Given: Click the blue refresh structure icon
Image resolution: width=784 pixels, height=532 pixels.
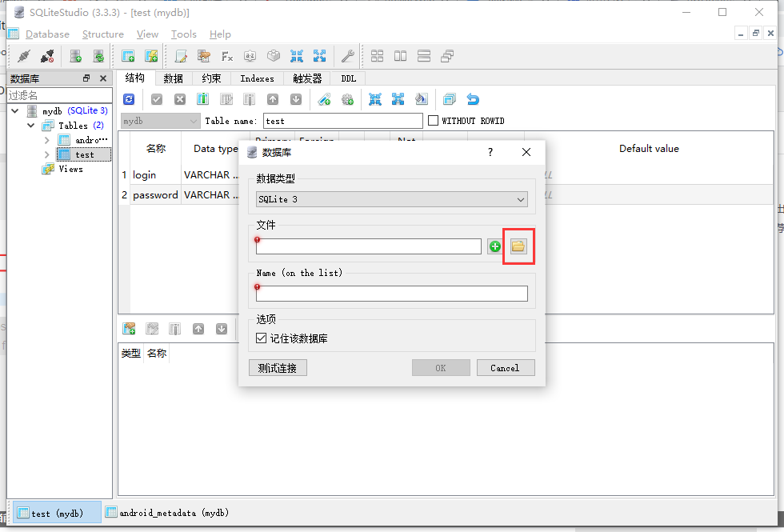Looking at the screenshot, I should click(x=129, y=99).
